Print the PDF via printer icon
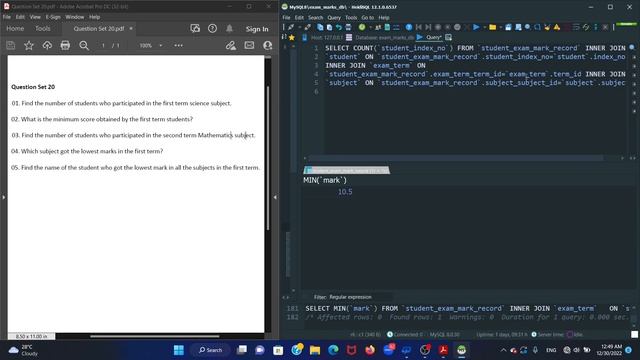 pos(65,45)
